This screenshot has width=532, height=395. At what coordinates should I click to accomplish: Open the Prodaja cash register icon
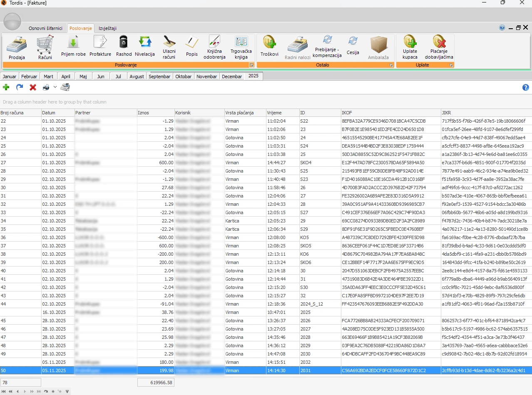coord(17,48)
